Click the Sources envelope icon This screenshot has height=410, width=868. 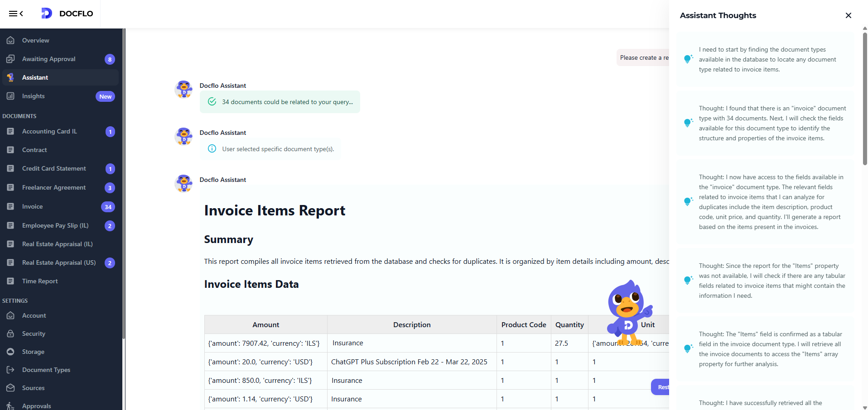(10, 388)
